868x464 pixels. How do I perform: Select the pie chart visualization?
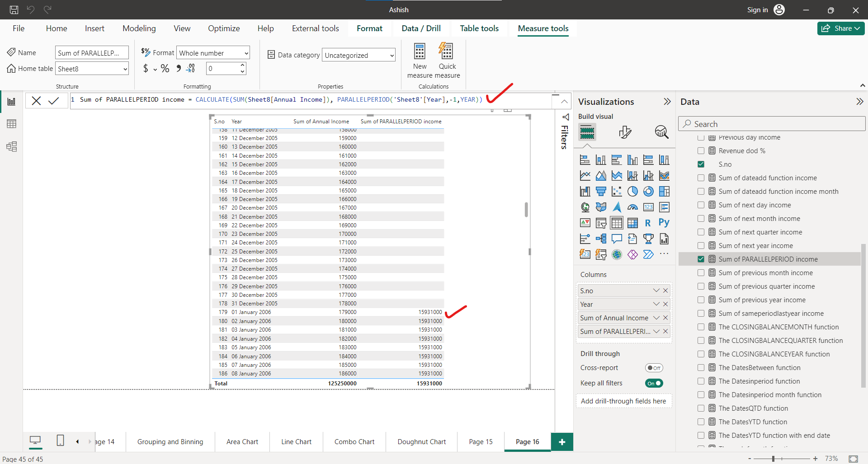pyautogui.click(x=632, y=191)
